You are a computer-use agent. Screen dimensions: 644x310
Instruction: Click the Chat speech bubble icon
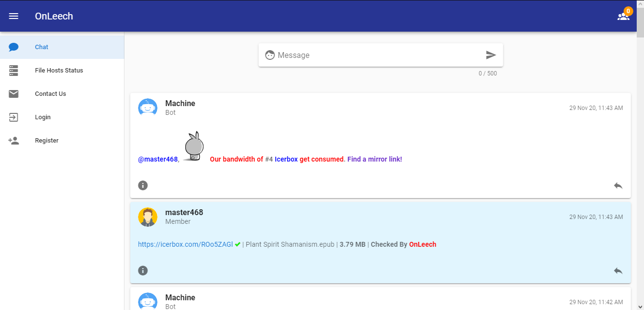click(14, 47)
